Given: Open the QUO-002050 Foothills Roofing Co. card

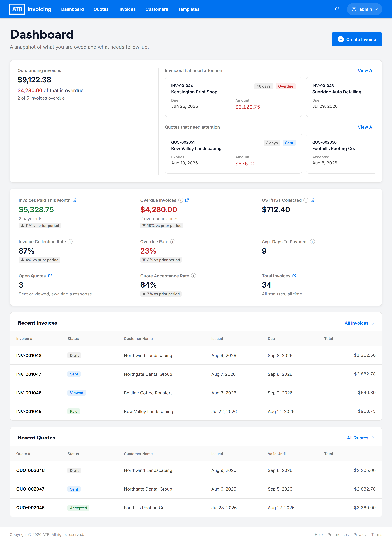Looking at the screenshot, I should (340, 153).
